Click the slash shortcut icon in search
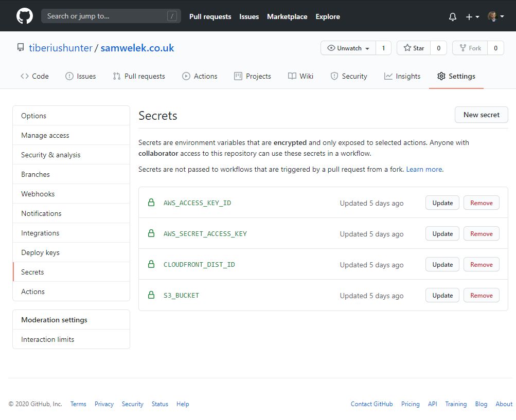The width and height of the screenshot is (516, 420). 172,16
